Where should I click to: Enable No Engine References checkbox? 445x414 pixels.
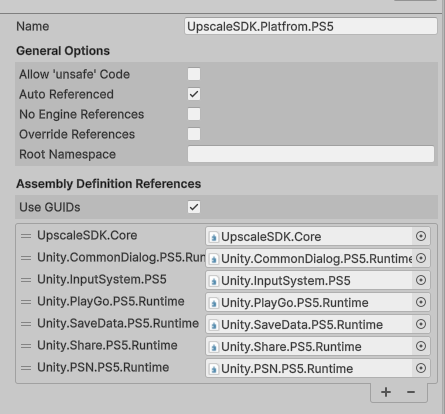[194, 114]
